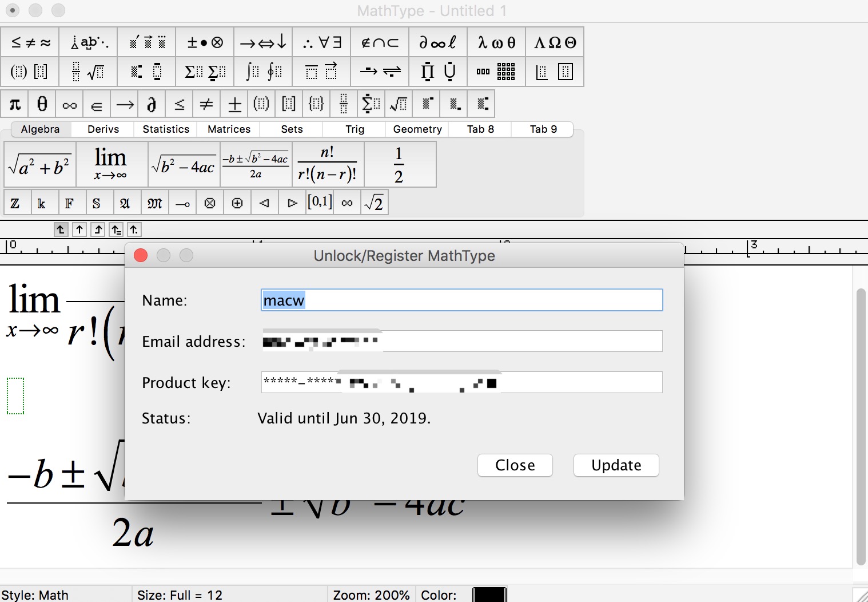This screenshot has width=868, height=602.
Task: Insert square root template from small bar
Action: (399, 104)
